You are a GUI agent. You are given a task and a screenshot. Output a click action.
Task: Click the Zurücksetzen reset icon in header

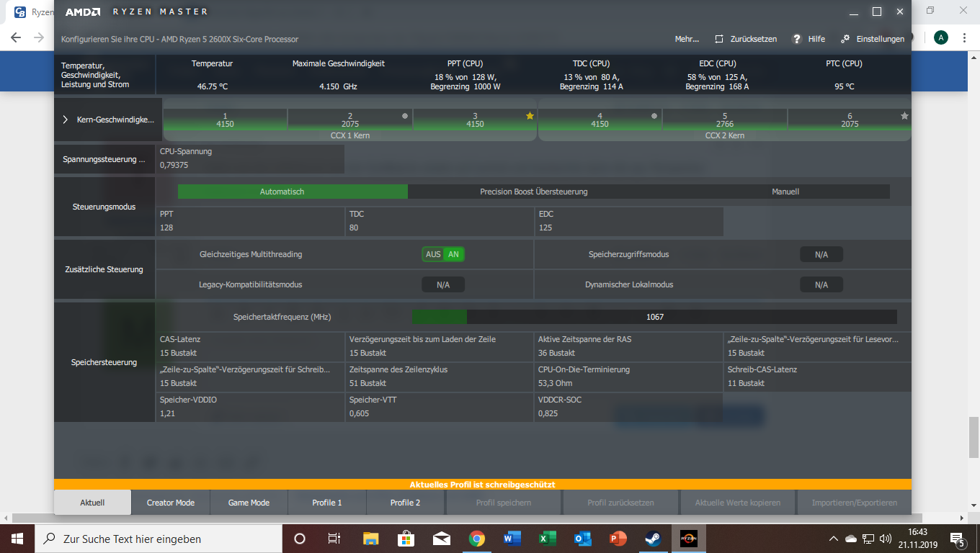tap(719, 39)
